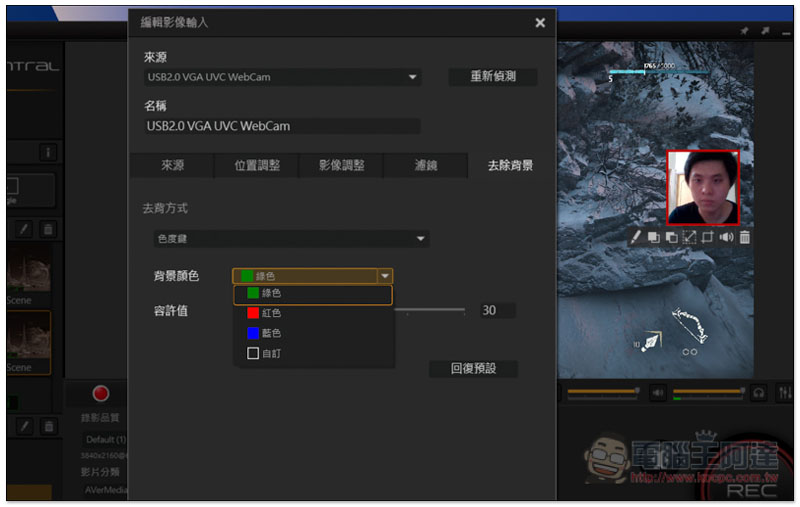
Task: Click the info icon in left panel
Action: (48, 152)
